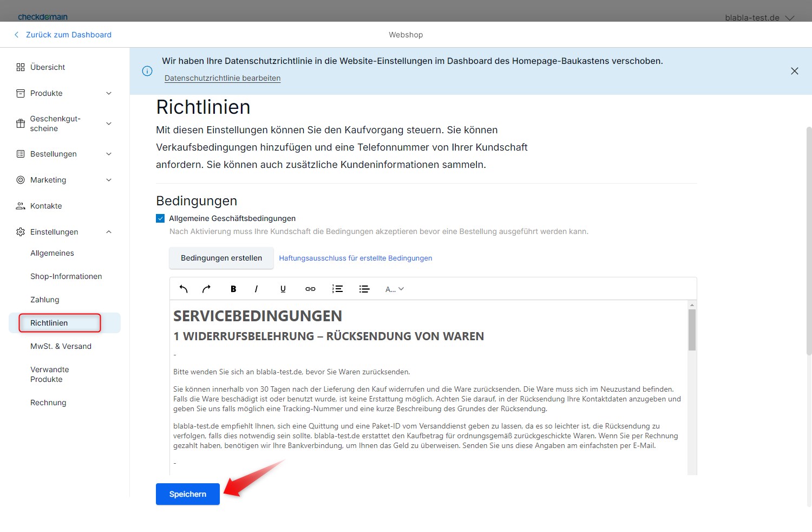
Task: Undo the last edit in the editor
Action: [183, 288]
